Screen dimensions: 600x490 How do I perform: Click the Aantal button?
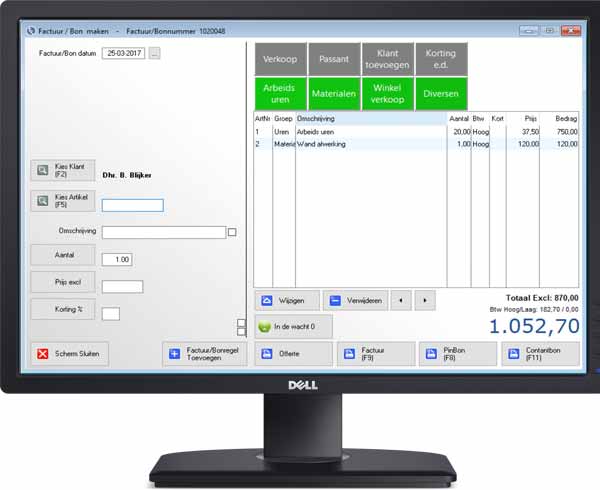(x=63, y=255)
